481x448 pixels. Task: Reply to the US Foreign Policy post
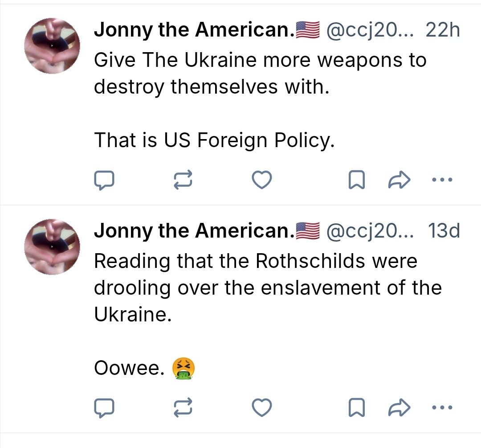[x=104, y=180]
